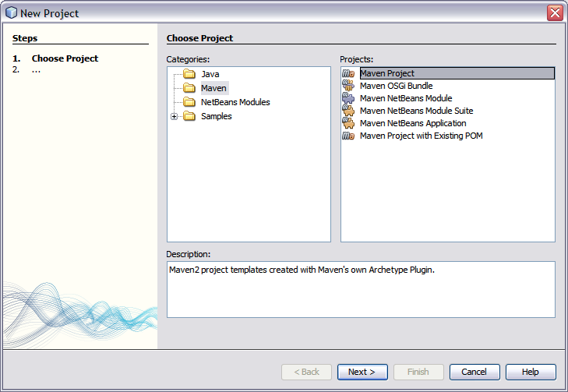This screenshot has height=392, width=568.
Task: Select the Samples category
Action: tap(217, 116)
